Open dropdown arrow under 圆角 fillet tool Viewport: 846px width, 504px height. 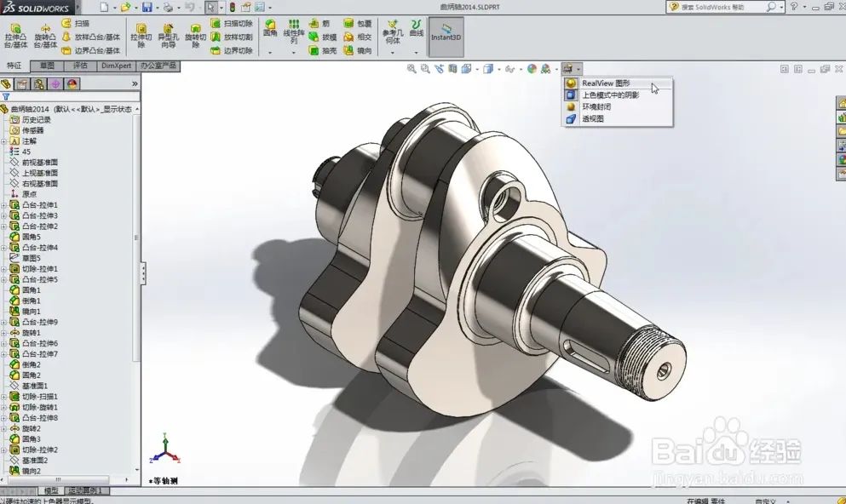pos(270,53)
